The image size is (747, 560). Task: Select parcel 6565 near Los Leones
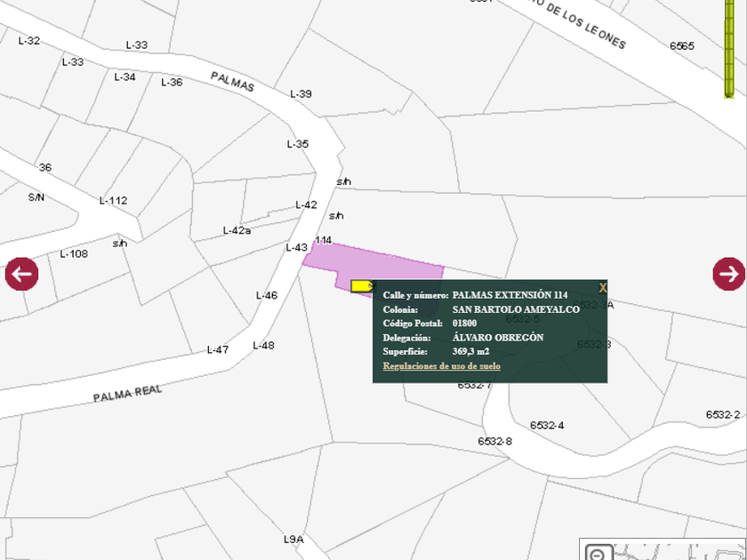click(x=682, y=45)
